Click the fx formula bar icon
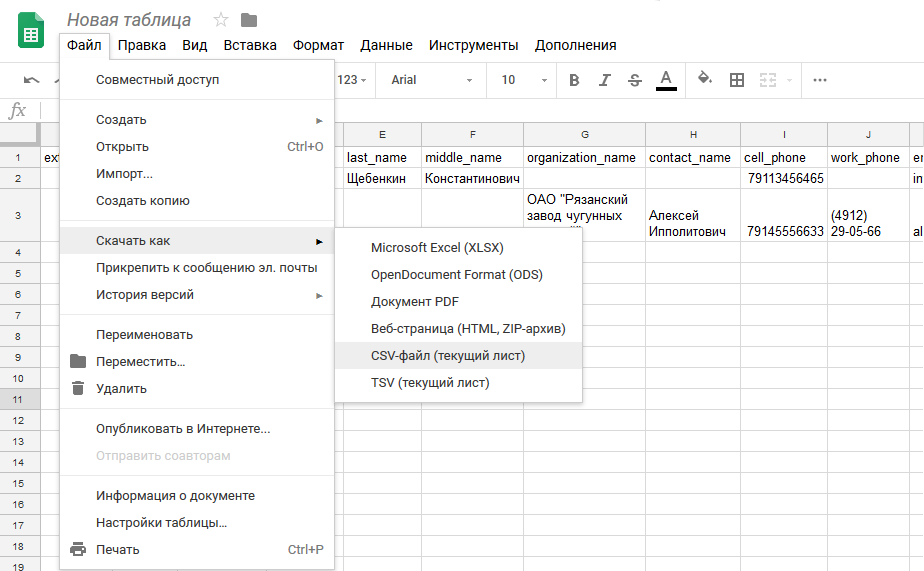 18,110
